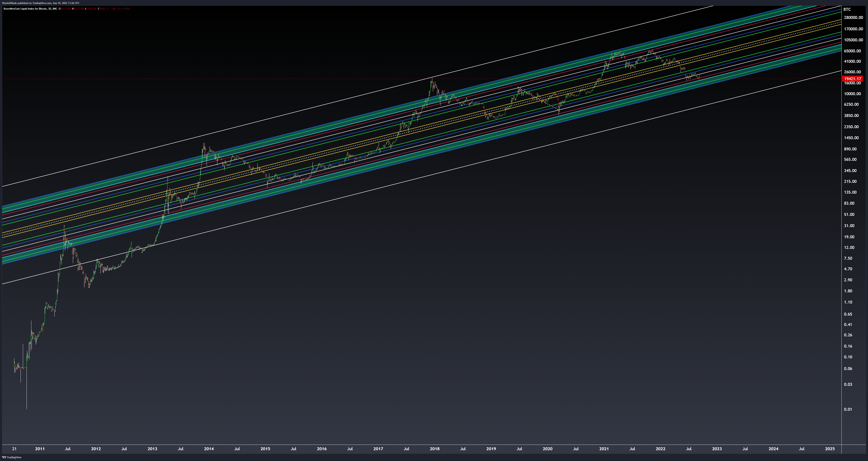Click the 51.00 price axis label
The width and height of the screenshot is (868, 461).
point(850,214)
